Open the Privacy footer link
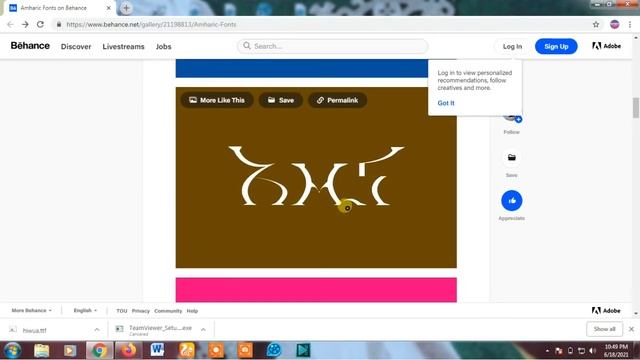640x360 pixels. click(x=141, y=311)
